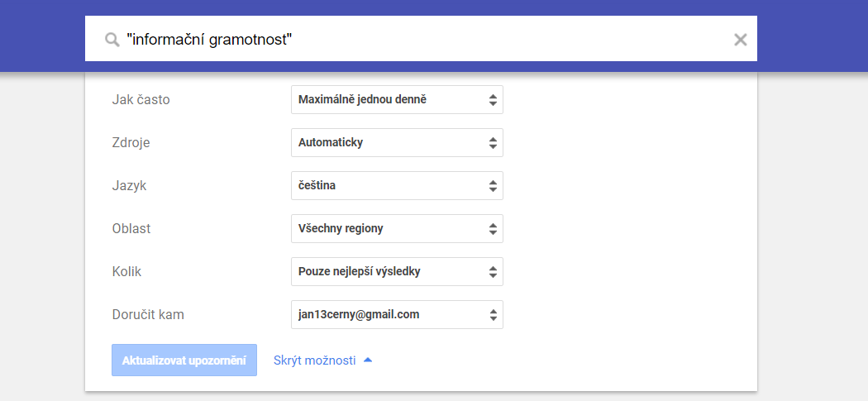Click the up-down arrows on Kolik selector
868x401 pixels.
pos(493,272)
